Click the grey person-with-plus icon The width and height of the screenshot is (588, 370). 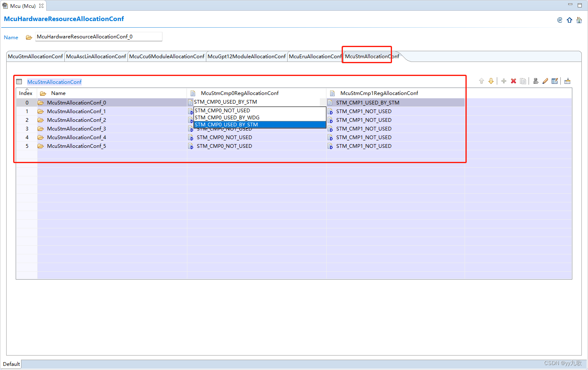point(536,81)
